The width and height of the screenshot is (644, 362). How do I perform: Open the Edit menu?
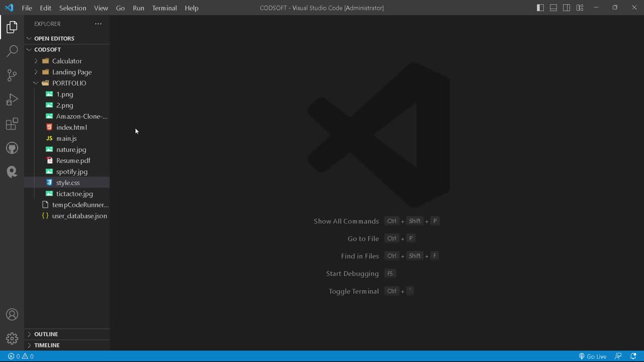[46, 8]
